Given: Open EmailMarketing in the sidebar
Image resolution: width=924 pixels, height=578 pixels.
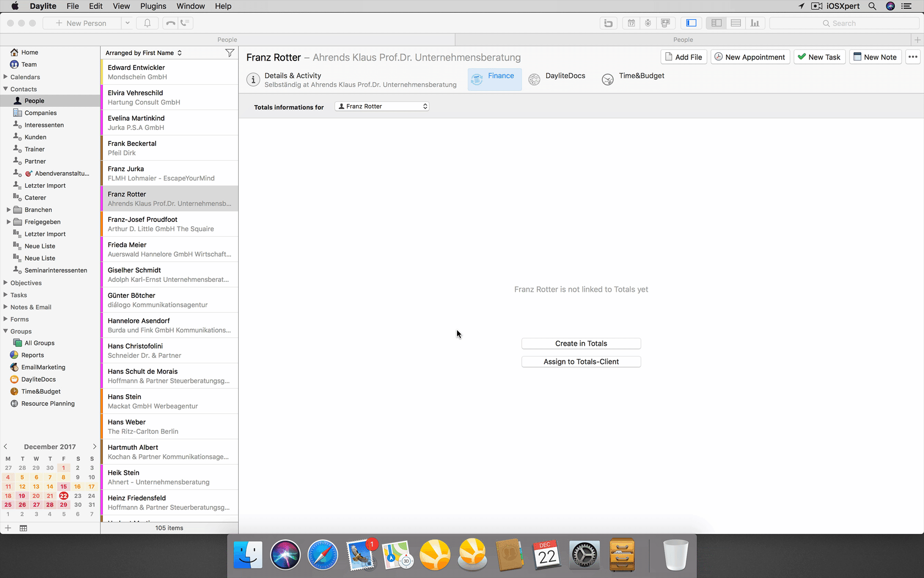Looking at the screenshot, I should (43, 367).
